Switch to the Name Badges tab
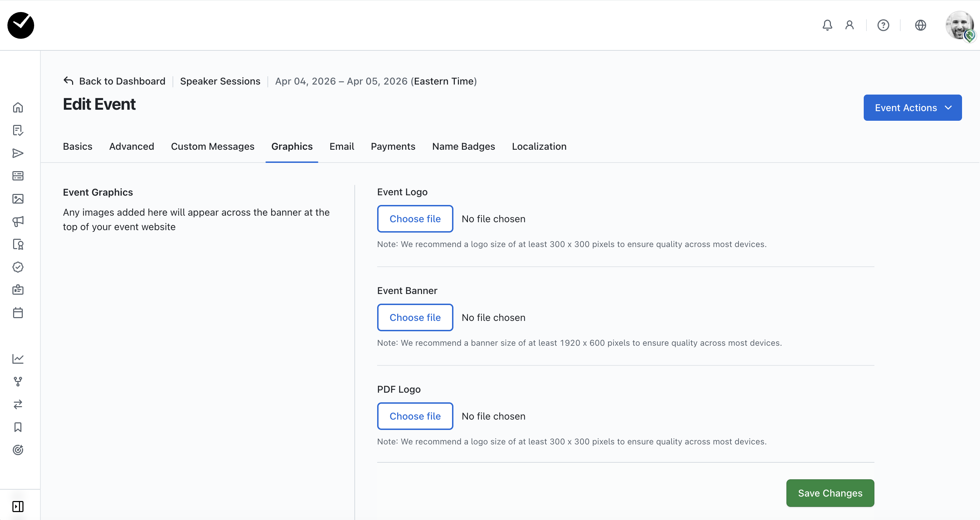 [x=463, y=146]
